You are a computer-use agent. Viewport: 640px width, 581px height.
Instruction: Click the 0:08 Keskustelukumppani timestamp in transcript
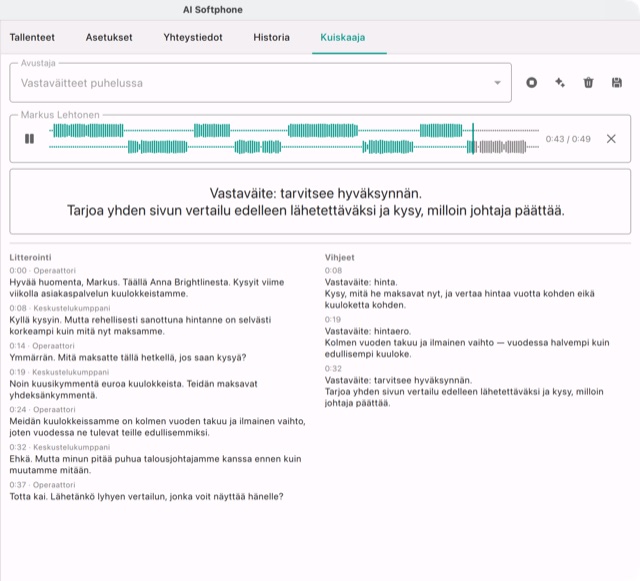(60, 308)
